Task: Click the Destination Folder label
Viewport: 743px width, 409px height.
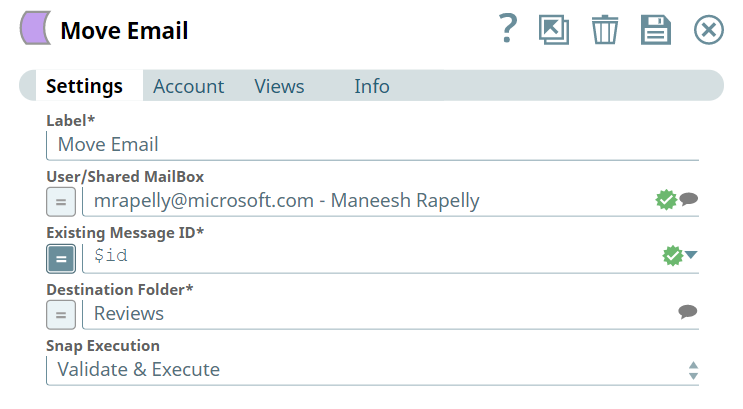Action: (x=120, y=289)
